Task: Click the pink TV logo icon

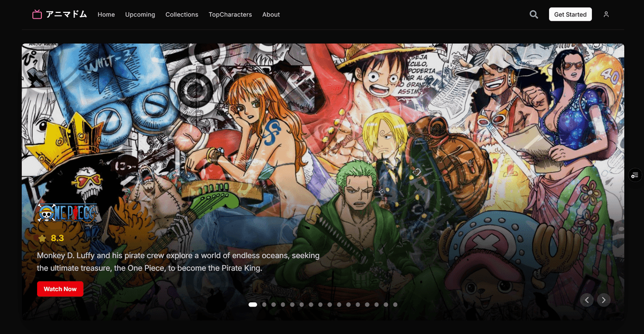Action: (x=37, y=14)
